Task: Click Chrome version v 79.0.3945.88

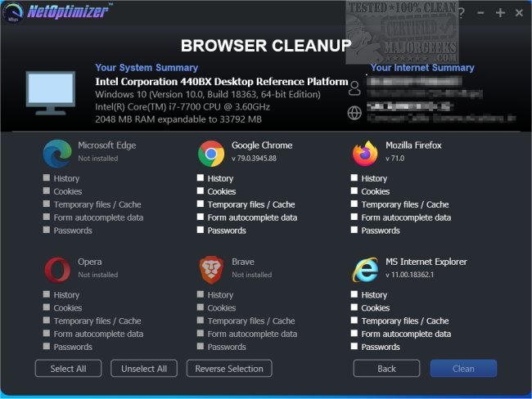Action: 254,159
